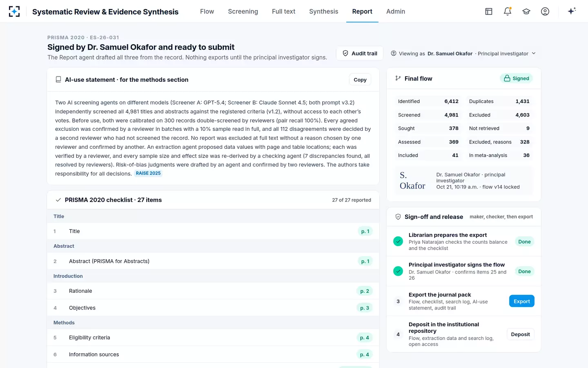Open page link p. 1 for Title item

(365, 231)
